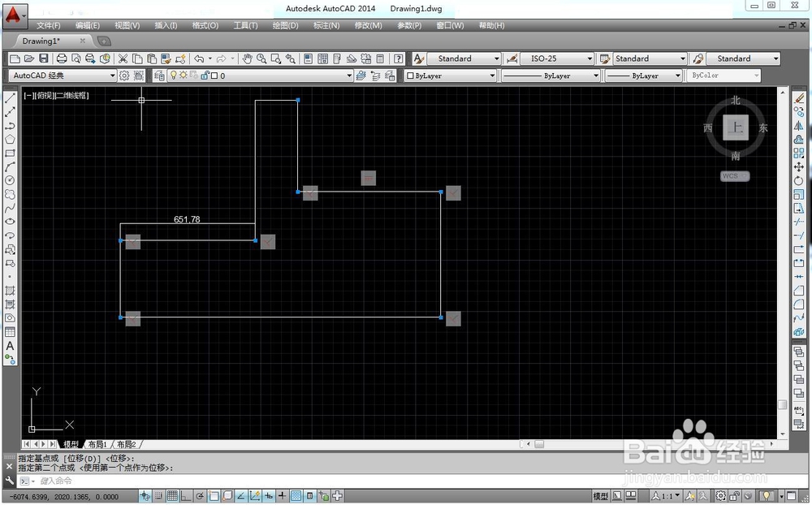Viewport: 812px width, 505px height.
Task: Open the ByLayer linetype dropdown
Action: coord(551,76)
